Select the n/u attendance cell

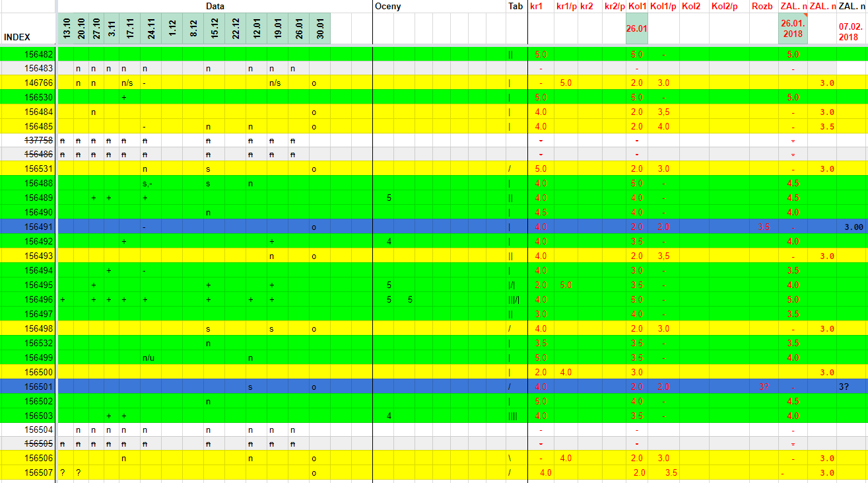(x=149, y=357)
